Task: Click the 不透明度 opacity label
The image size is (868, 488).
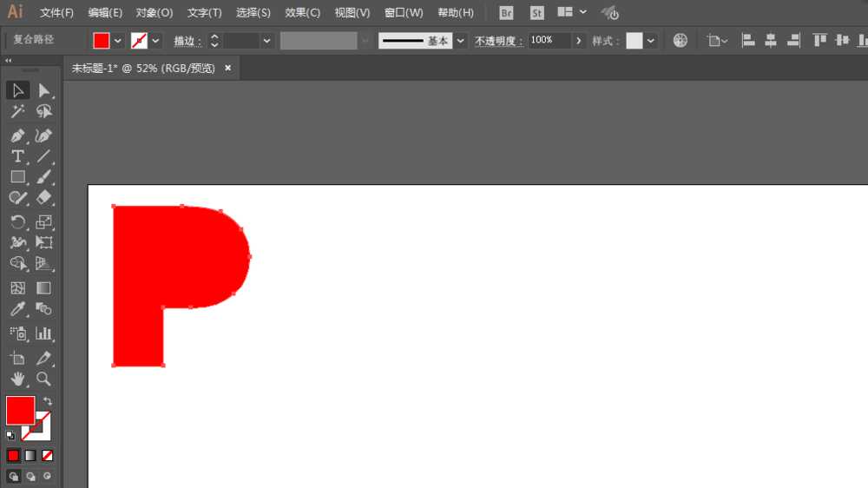Action: coord(497,41)
